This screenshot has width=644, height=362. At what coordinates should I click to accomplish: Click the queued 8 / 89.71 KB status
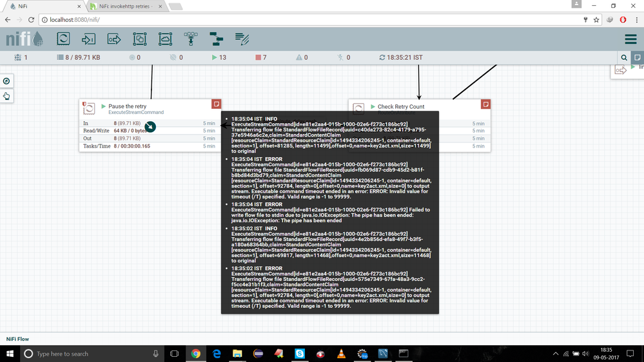point(79,57)
